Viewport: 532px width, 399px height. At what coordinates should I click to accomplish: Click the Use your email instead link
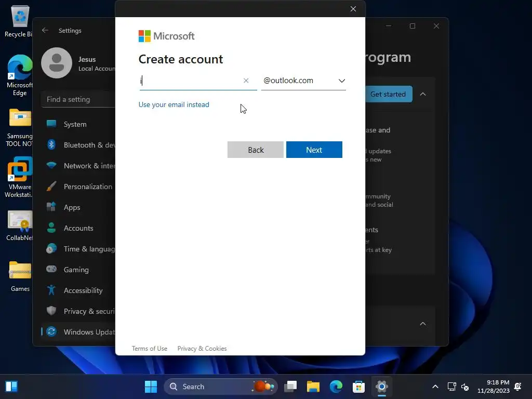click(174, 104)
